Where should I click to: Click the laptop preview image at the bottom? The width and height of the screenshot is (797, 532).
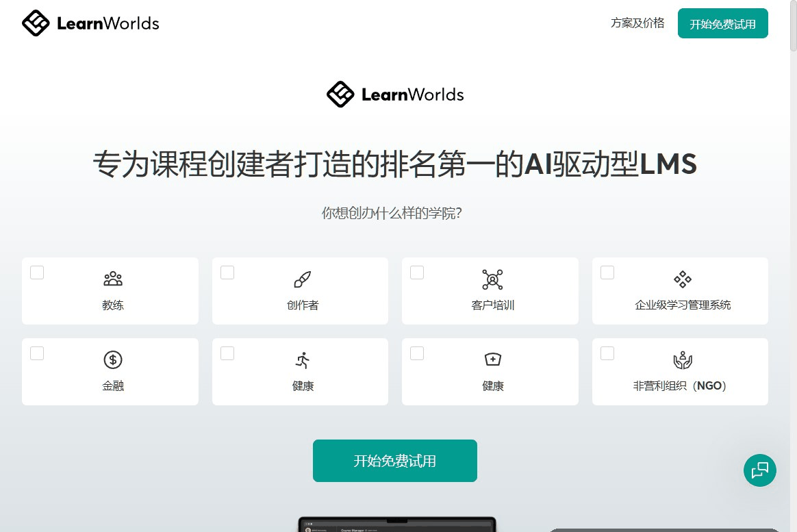[x=396, y=524]
